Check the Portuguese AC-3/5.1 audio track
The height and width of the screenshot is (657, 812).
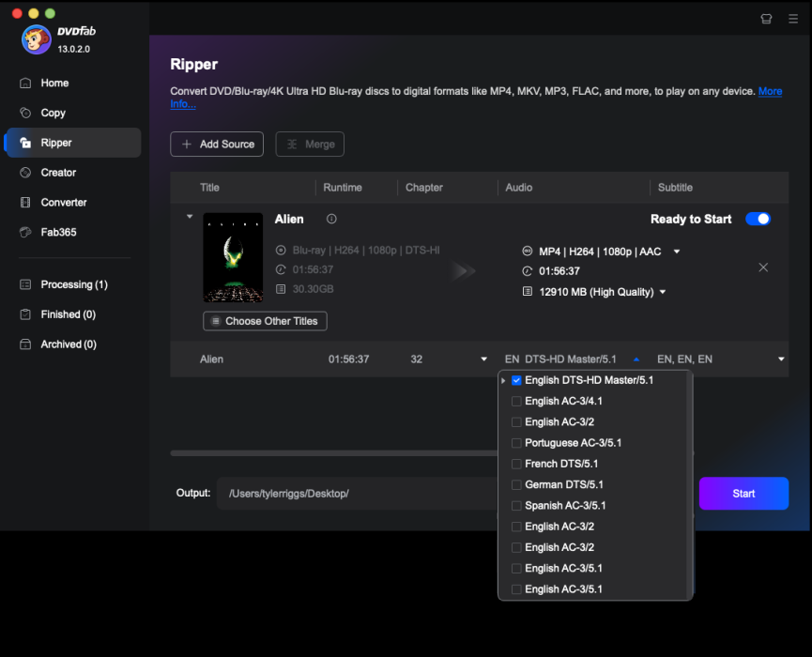tap(516, 443)
